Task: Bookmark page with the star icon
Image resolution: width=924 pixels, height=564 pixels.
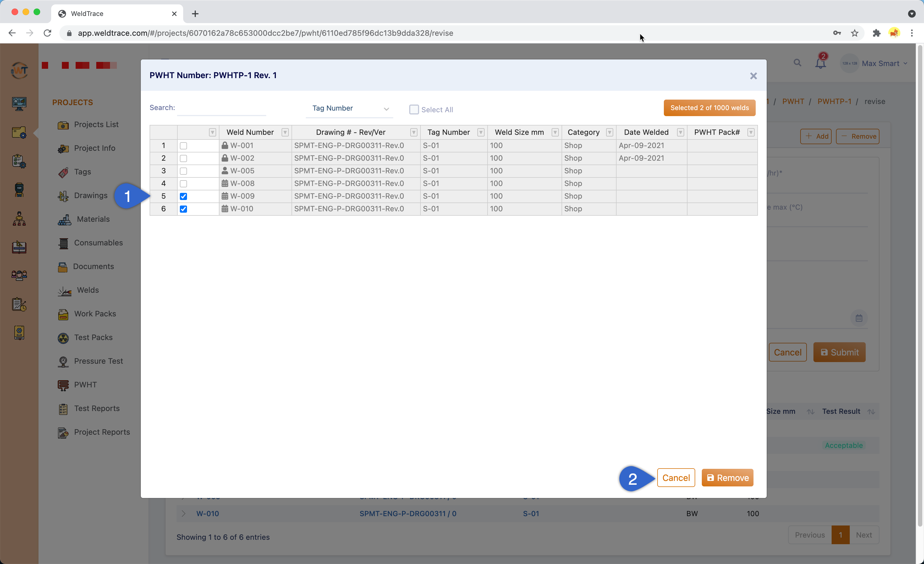Action: (855, 33)
